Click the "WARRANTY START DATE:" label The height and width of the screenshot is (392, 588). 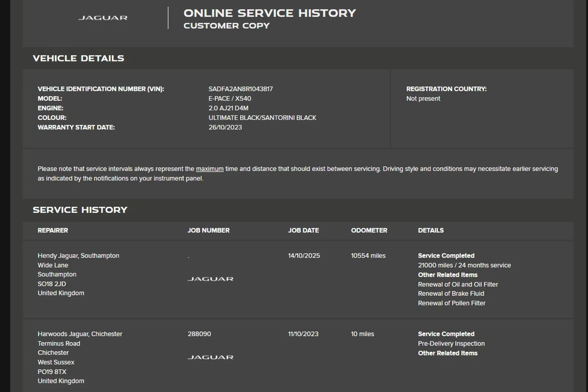tap(76, 127)
